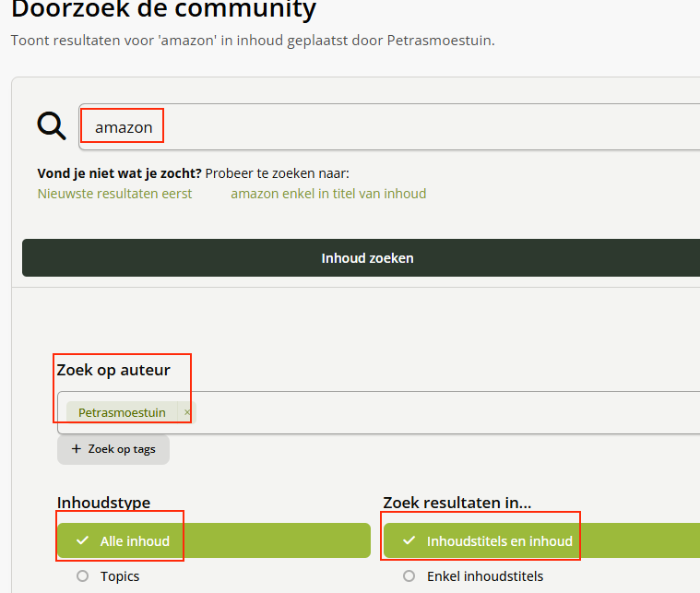Image resolution: width=700 pixels, height=593 pixels.
Task: Choose the 'Topics' radio button
Action: tap(82, 576)
